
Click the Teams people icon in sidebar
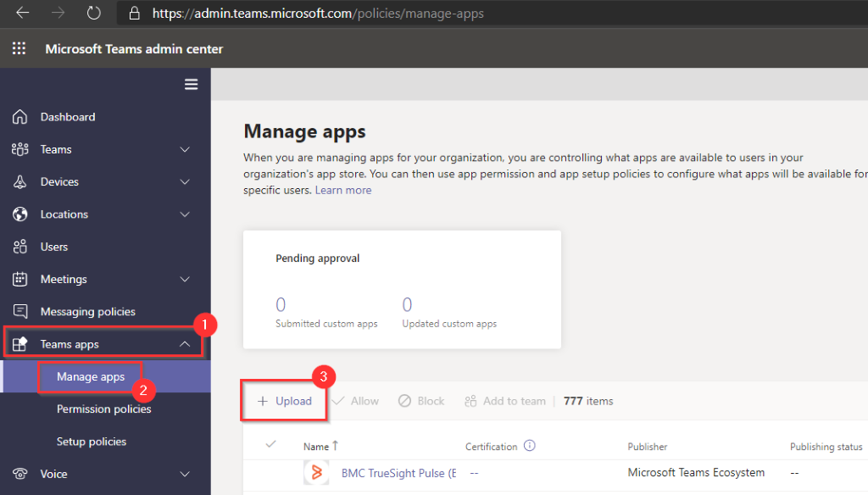[x=20, y=149]
